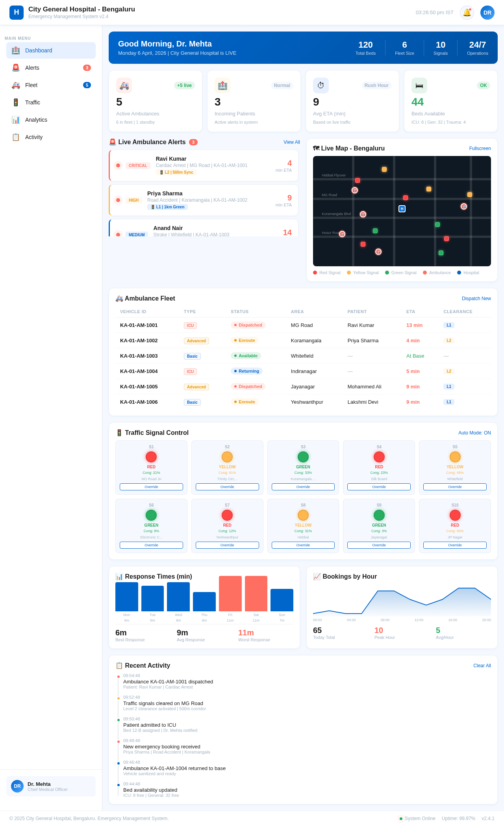Click the Rush Hour badge
This screenshot has width=504, height=826.
tap(376, 85)
